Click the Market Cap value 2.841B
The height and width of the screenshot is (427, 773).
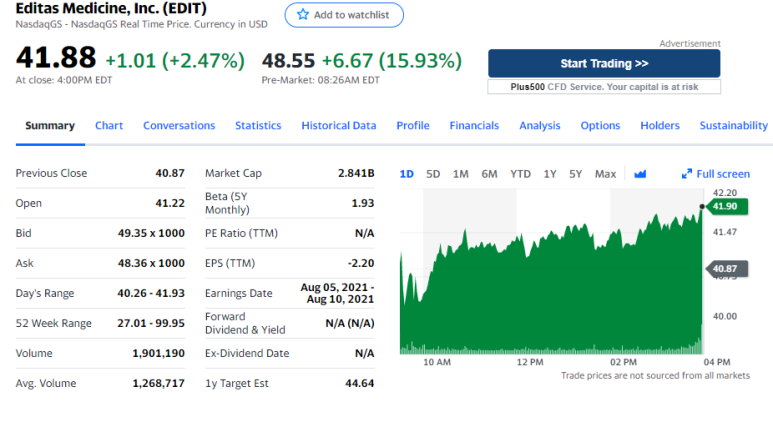click(356, 173)
